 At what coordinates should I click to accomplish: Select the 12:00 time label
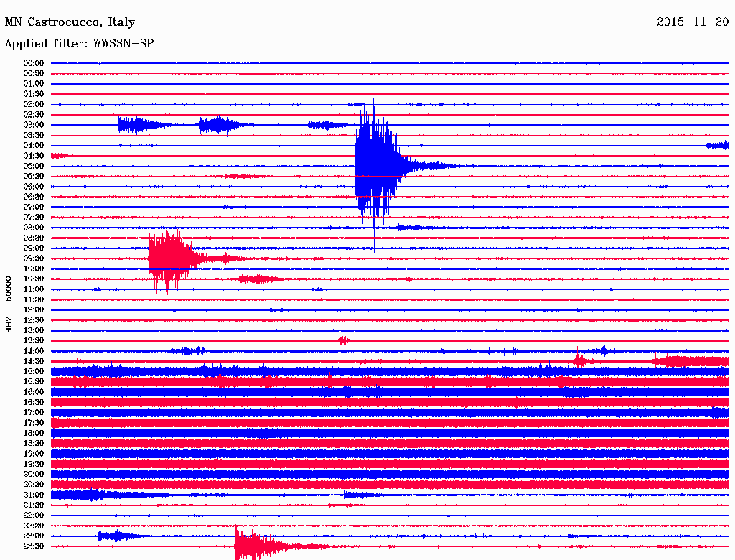[x=34, y=310]
